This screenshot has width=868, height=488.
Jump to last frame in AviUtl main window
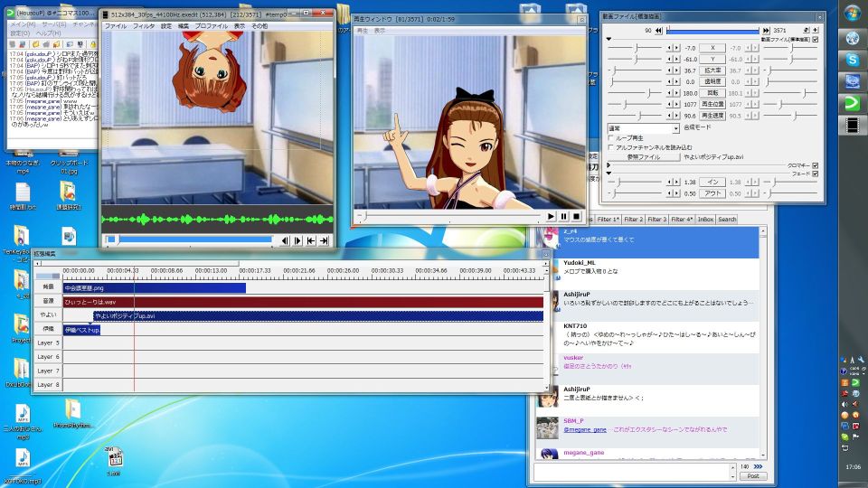(x=325, y=240)
